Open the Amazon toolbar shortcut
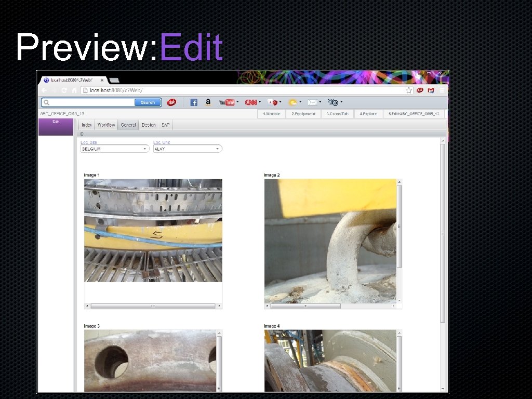 [x=208, y=102]
